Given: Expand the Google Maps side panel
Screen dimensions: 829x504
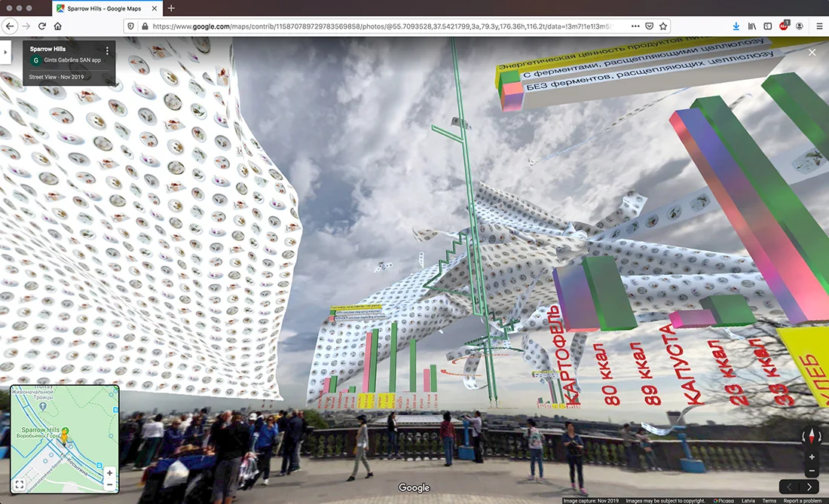Looking at the screenshot, I should (x=5, y=52).
